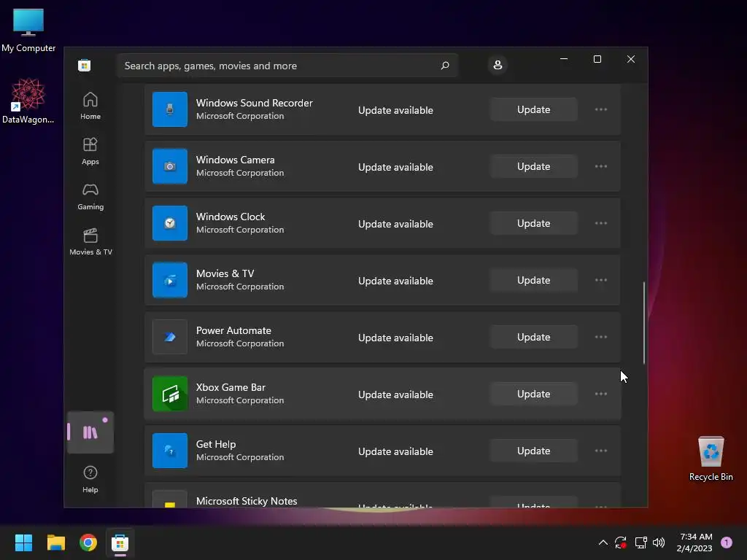Select the My Computer desktop icon
The image size is (747, 560).
point(28,30)
